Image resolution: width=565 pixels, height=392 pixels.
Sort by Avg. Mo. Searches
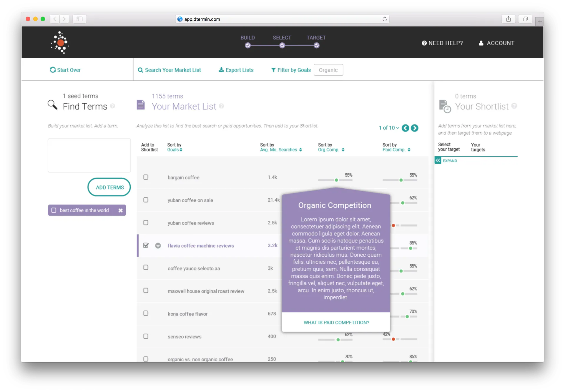tap(281, 150)
